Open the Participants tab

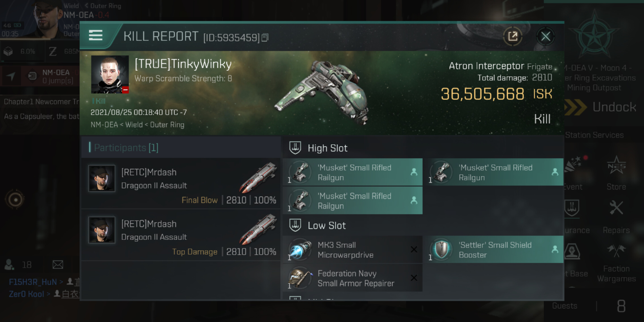126,148
